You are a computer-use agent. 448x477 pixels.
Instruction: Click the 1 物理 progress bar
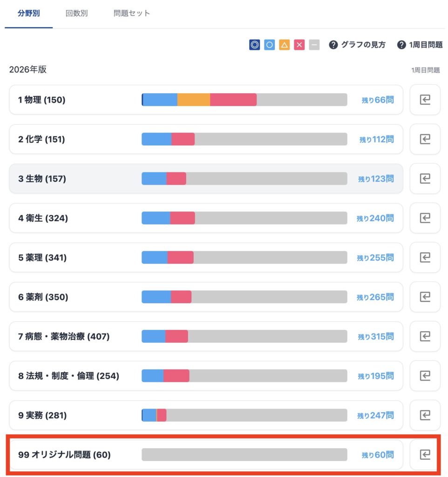[244, 100]
